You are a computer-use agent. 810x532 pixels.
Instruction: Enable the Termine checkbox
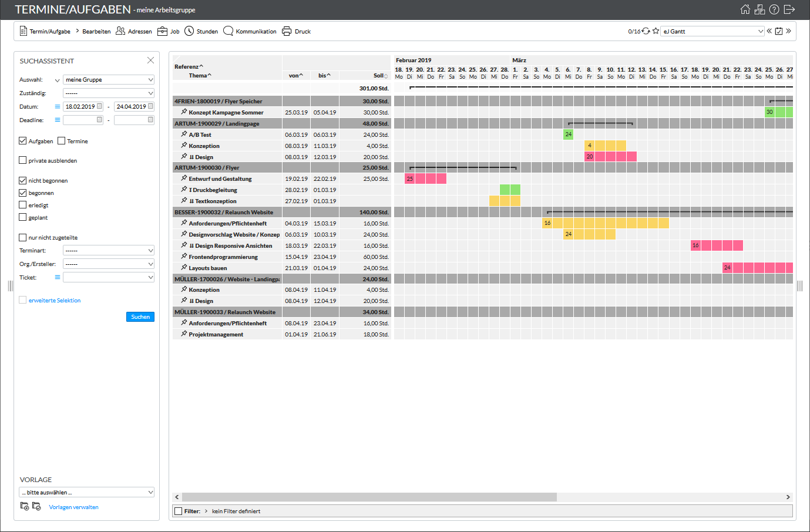[x=61, y=141]
